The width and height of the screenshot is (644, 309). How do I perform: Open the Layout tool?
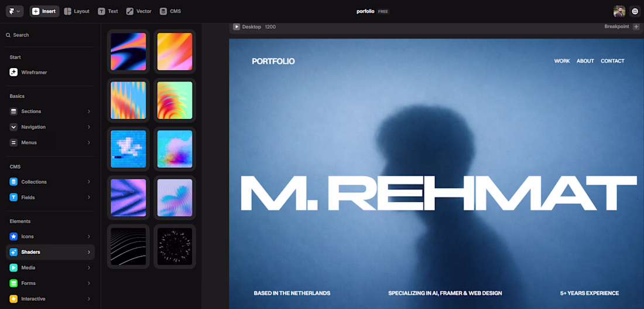pos(77,12)
